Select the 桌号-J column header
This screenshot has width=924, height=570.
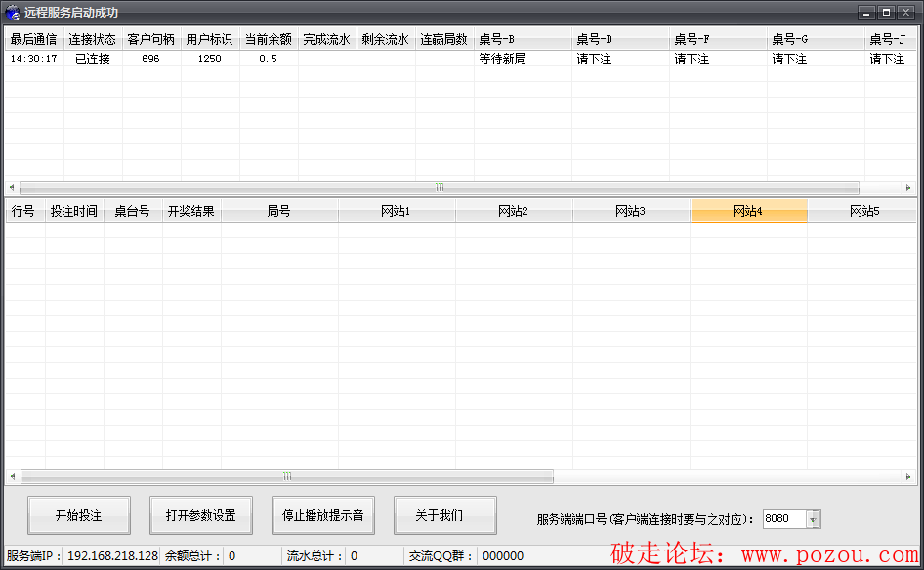click(x=891, y=39)
